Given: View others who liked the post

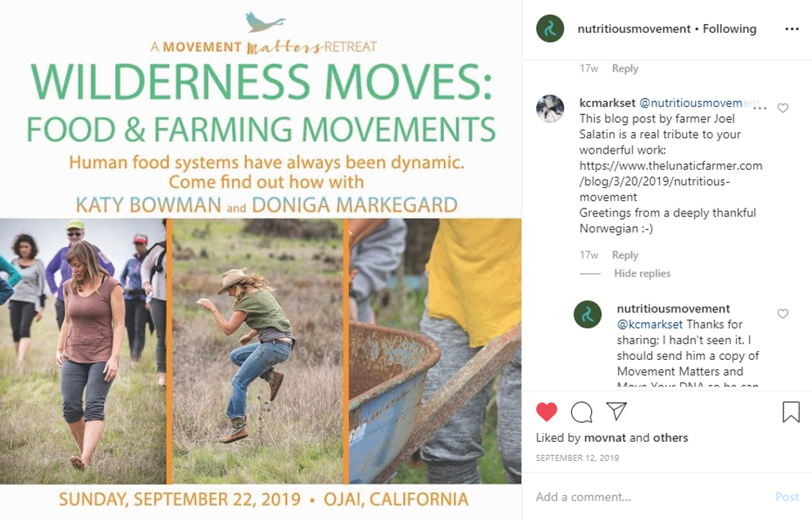Looking at the screenshot, I should tap(670, 438).
